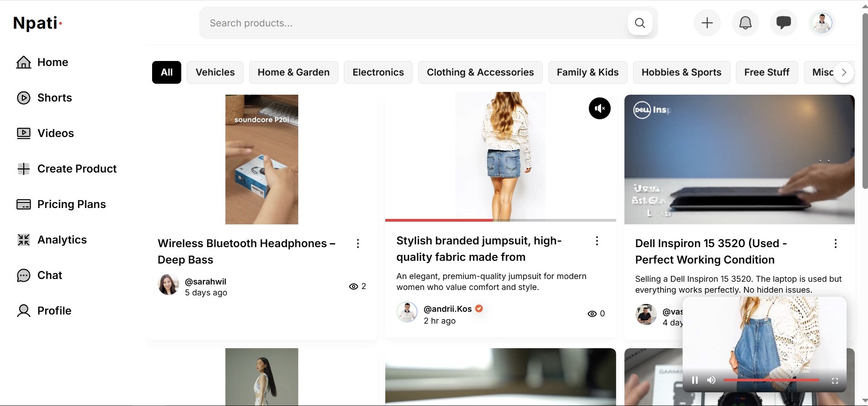
Task: Select Create Product in the sidebar
Action: coord(66,168)
